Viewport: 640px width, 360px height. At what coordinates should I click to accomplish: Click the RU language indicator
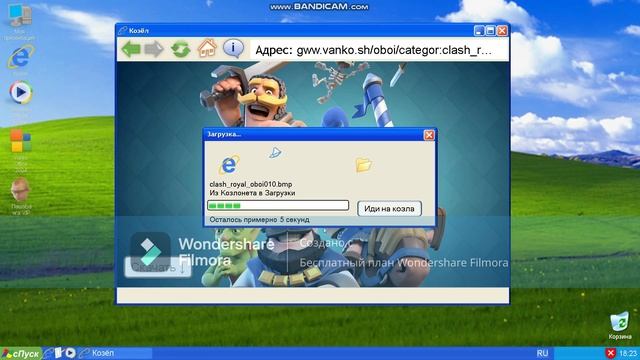point(542,353)
